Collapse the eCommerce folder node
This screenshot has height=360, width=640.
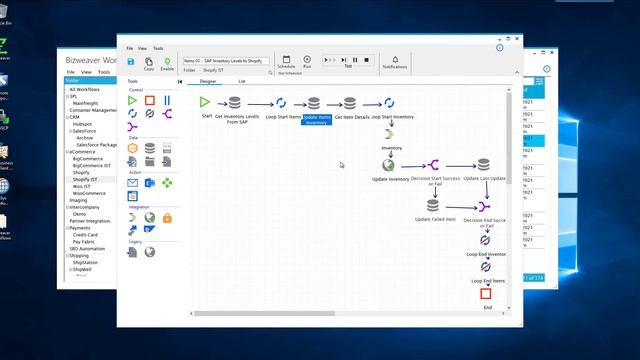click(x=68, y=152)
